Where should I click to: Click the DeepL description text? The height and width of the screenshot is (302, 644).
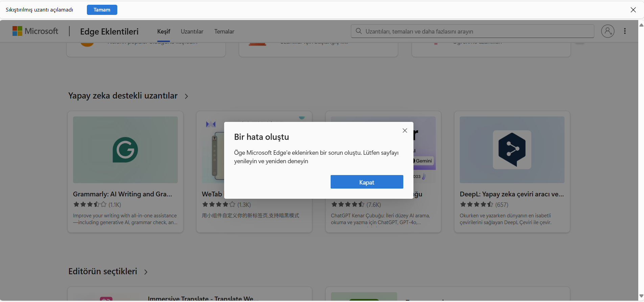coord(505,219)
